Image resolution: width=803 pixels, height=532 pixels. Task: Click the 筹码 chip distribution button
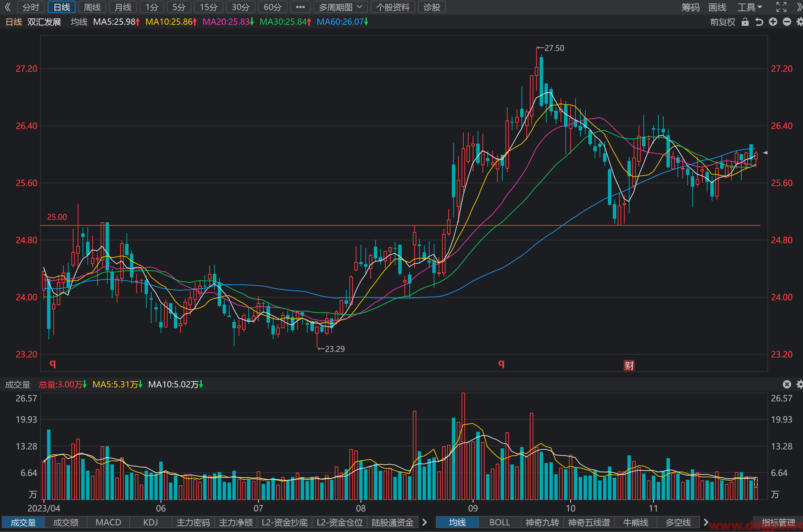tap(690, 7)
